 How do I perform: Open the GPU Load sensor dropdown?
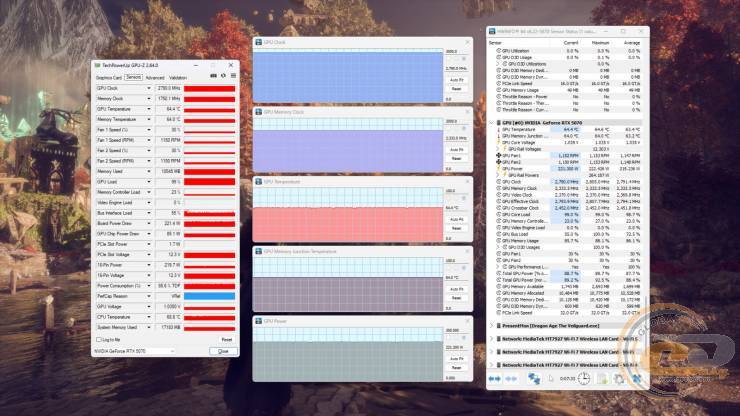(149, 182)
